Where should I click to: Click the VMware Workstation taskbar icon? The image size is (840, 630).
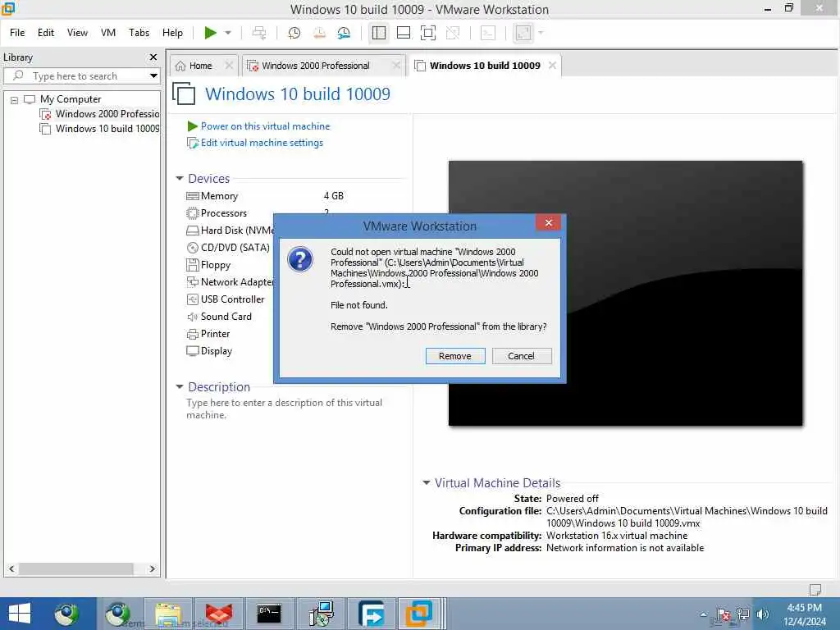coord(419,614)
